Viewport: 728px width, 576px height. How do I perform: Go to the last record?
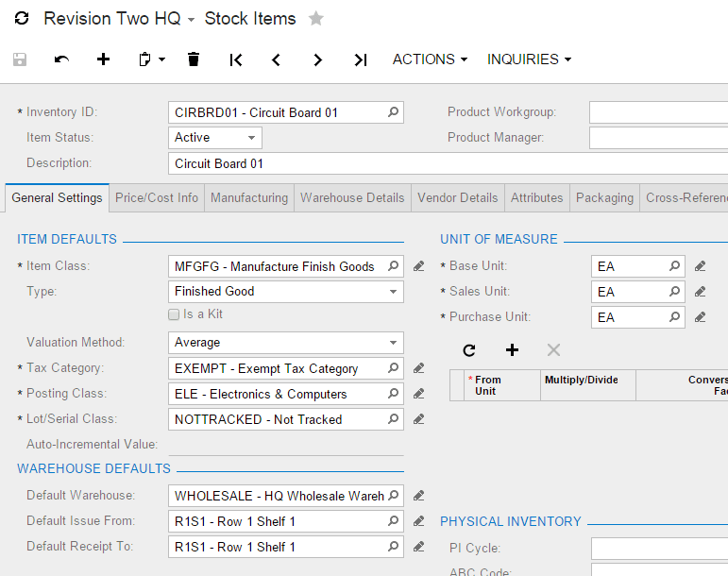coord(361,59)
